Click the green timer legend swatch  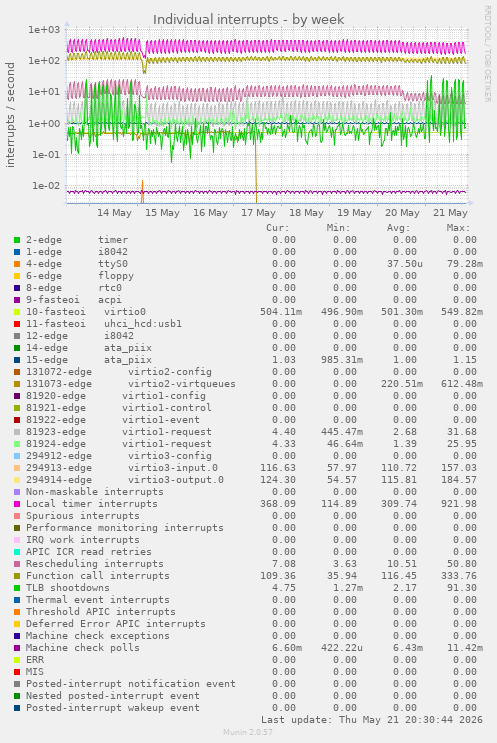(17, 240)
